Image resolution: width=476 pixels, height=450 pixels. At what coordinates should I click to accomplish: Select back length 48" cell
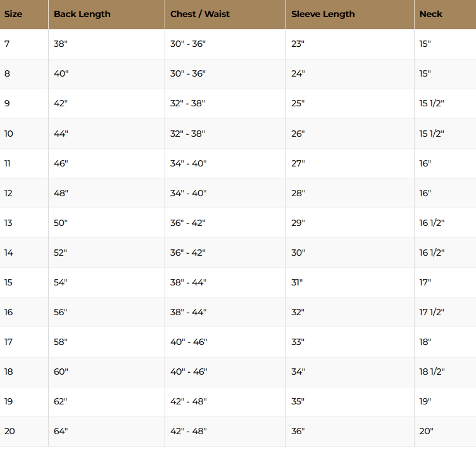pos(106,193)
